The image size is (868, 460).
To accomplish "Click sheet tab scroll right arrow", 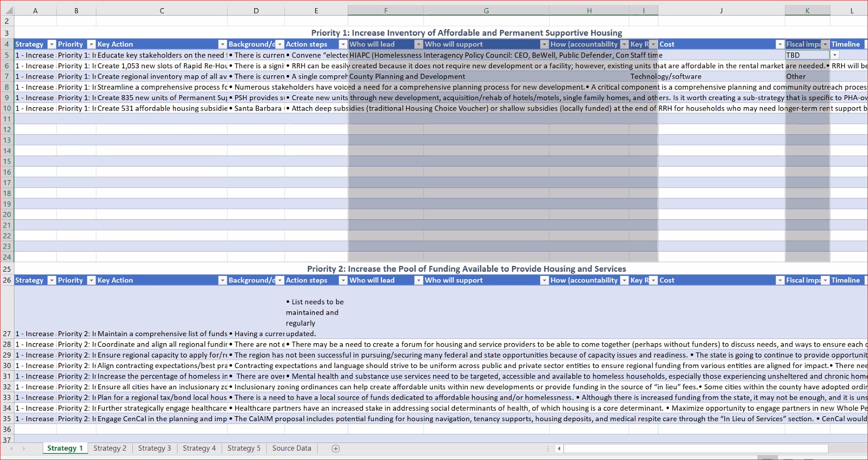I will [x=24, y=449].
